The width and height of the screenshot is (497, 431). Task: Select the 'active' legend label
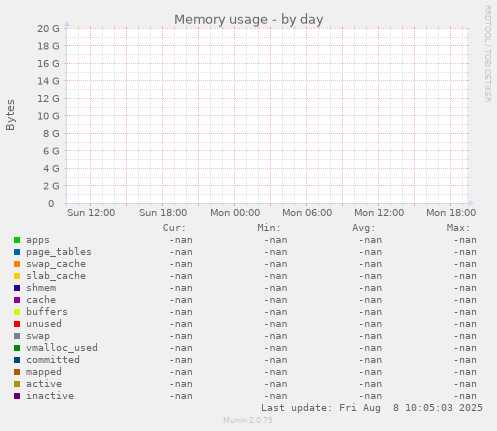coord(44,384)
